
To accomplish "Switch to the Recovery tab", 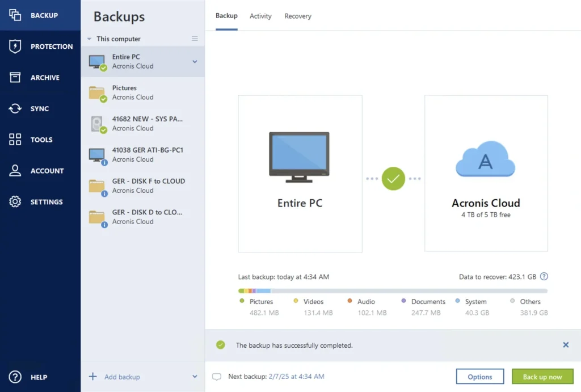I will 298,16.
